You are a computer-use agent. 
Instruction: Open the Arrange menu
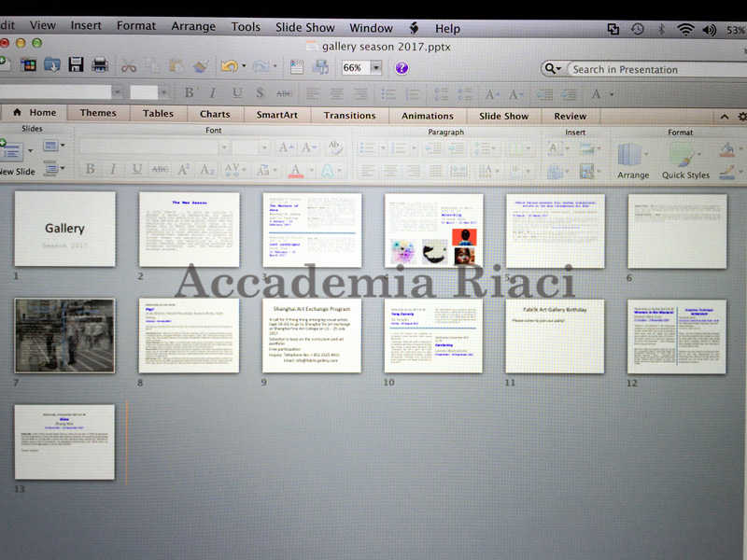click(193, 26)
